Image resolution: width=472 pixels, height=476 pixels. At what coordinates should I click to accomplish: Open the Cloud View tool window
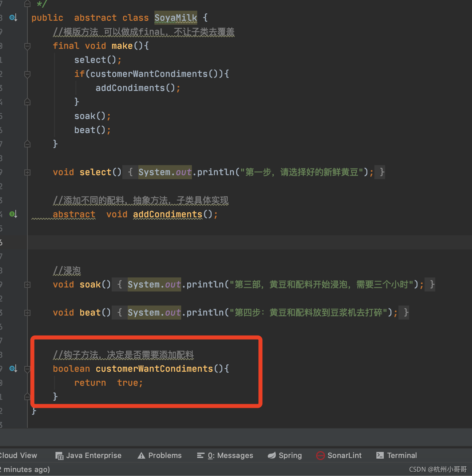pos(18,455)
